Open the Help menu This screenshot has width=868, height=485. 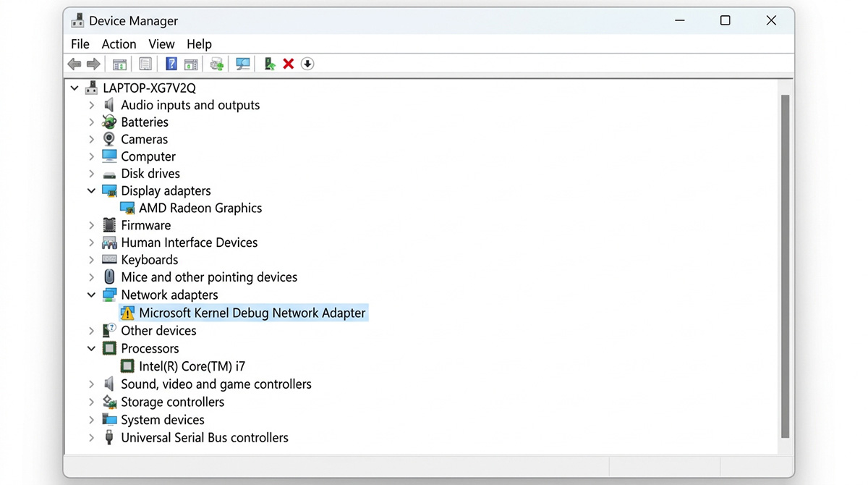(199, 44)
